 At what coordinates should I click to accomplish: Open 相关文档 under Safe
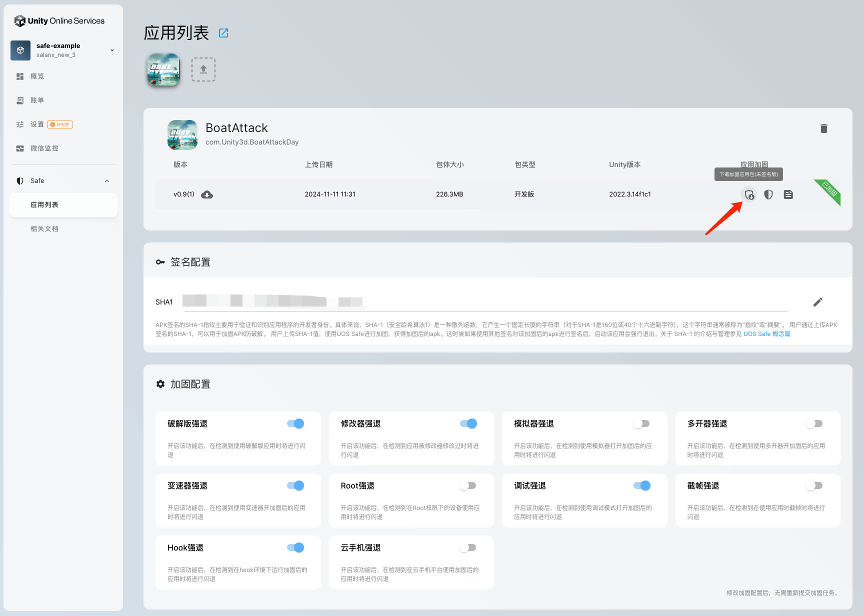click(44, 228)
